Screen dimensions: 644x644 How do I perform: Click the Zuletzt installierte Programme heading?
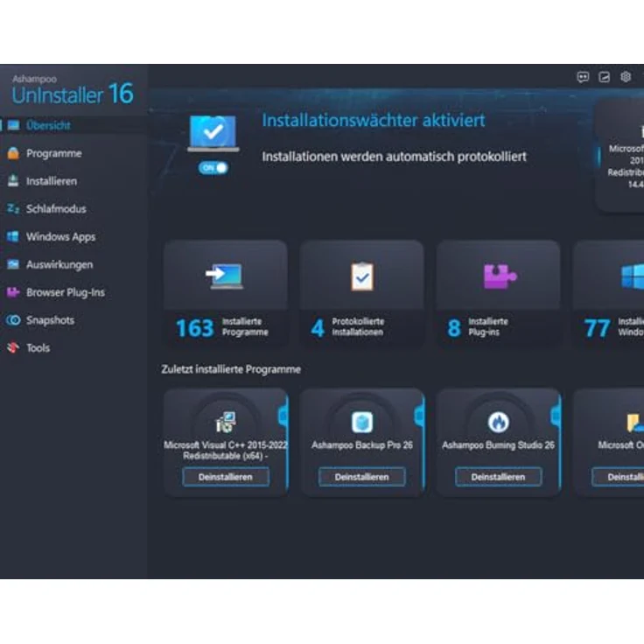coord(231,369)
